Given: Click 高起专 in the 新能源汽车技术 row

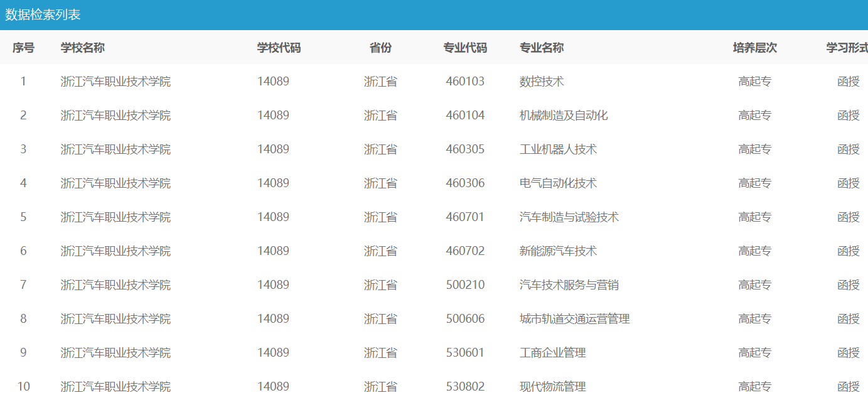Looking at the screenshot, I should pyautogui.click(x=755, y=251).
